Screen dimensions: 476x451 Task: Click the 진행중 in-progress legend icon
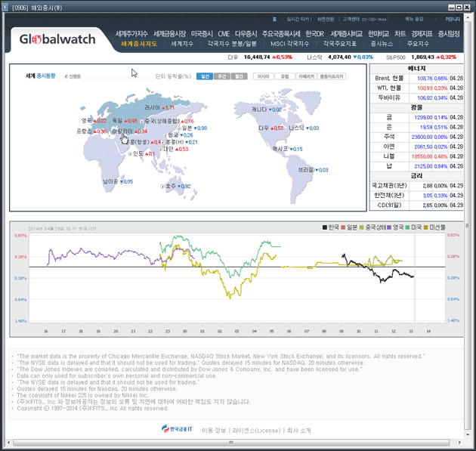[66, 76]
